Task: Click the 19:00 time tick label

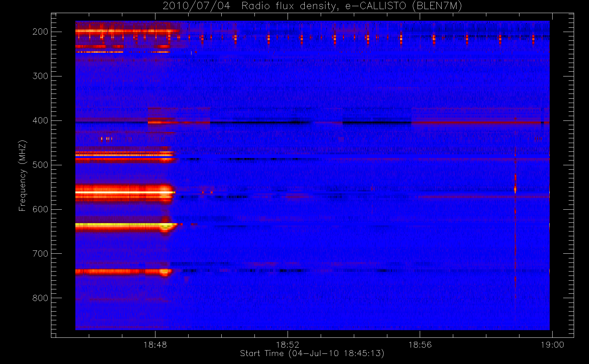Action: tap(552, 344)
